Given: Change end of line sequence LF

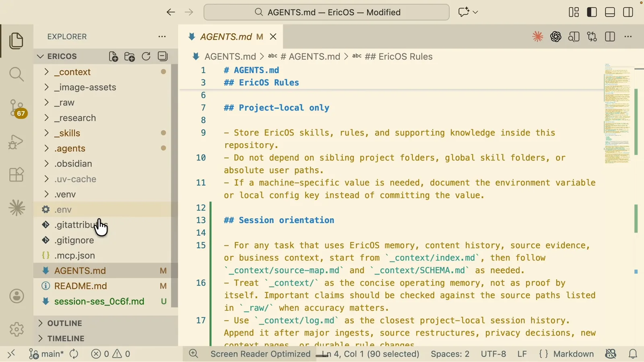Looking at the screenshot, I should 522,354.
